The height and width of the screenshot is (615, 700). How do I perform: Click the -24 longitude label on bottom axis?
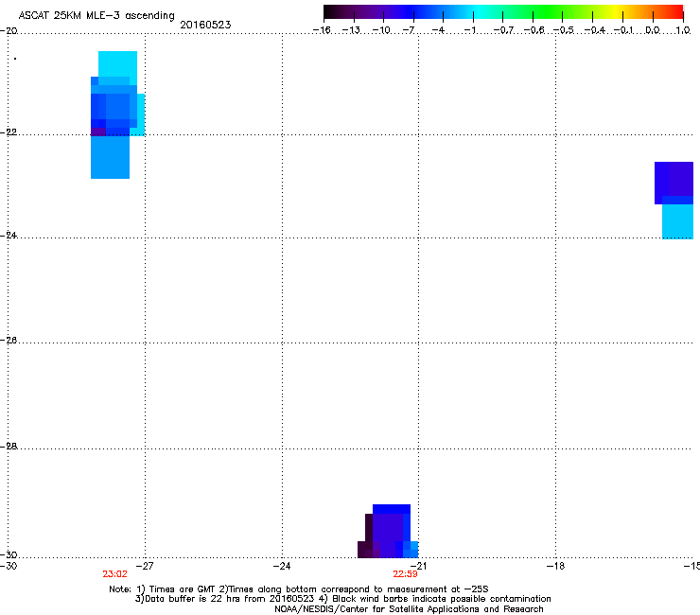pyautogui.click(x=281, y=566)
